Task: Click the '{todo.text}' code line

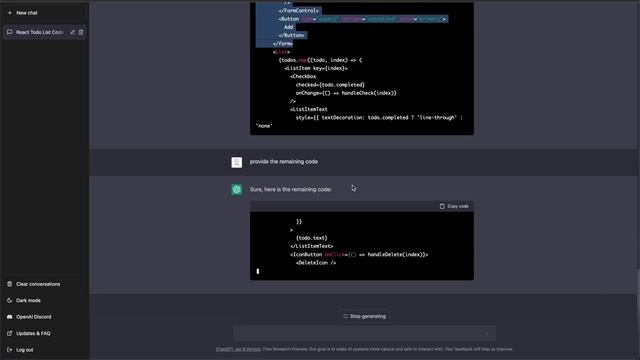Action: coord(312,238)
